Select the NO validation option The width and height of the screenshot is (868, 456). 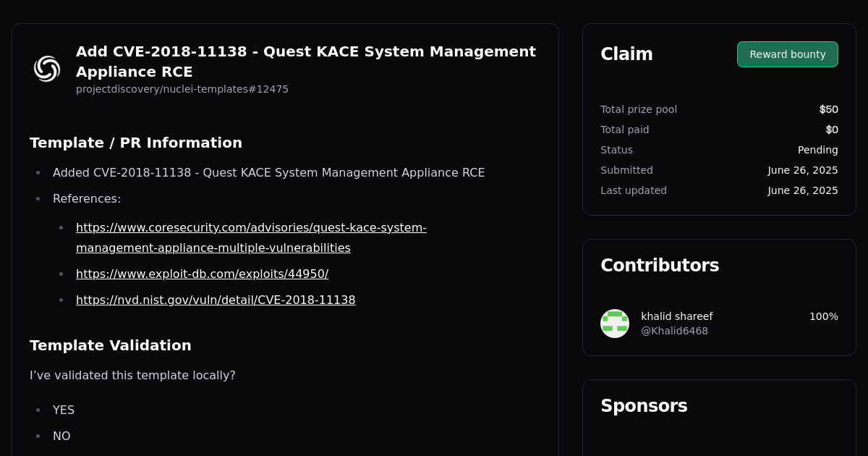[61, 436]
